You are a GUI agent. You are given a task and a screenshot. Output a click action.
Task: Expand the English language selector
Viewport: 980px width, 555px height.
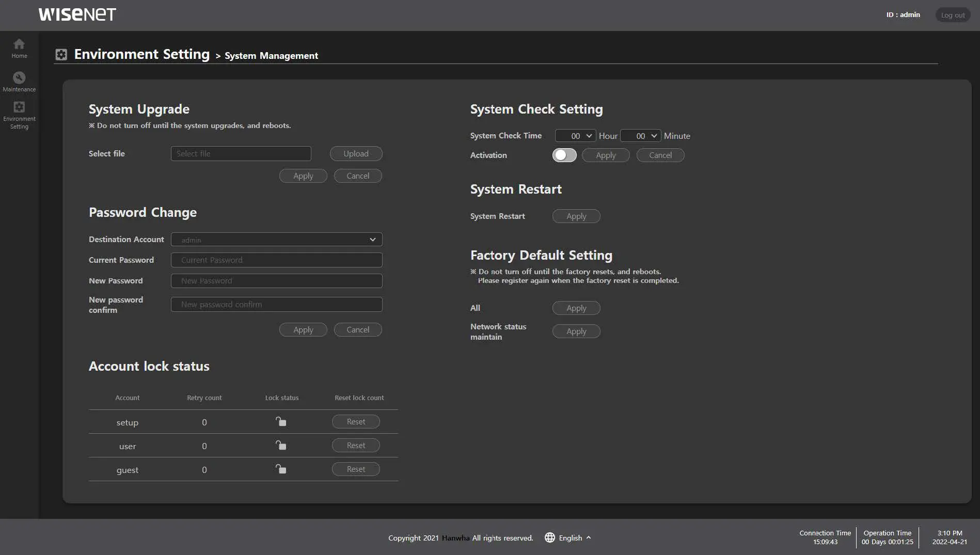coord(575,538)
